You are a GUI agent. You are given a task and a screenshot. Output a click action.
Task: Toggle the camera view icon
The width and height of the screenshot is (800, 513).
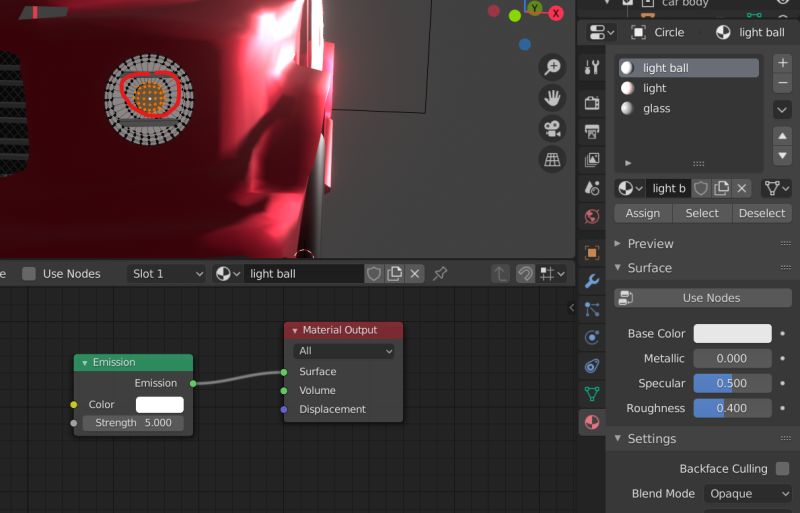pyautogui.click(x=552, y=129)
